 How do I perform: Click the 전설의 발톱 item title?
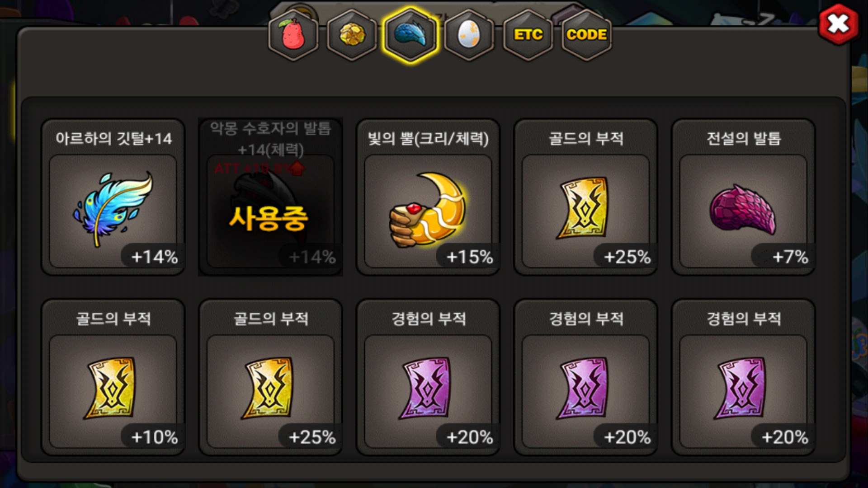click(744, 138)
